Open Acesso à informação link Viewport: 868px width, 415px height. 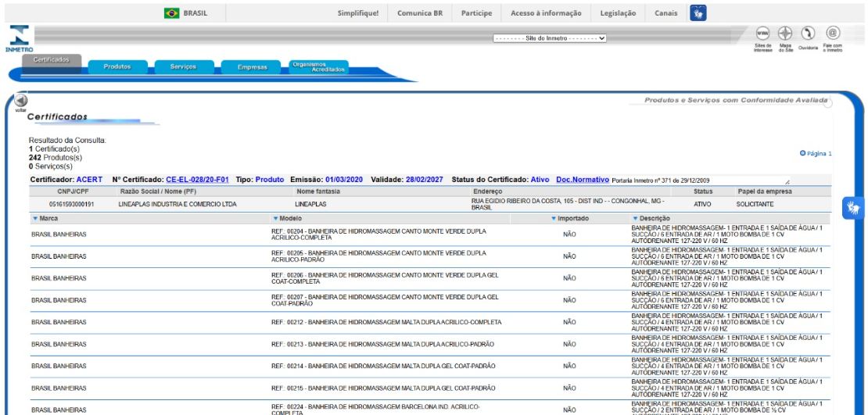click(546, 13)
